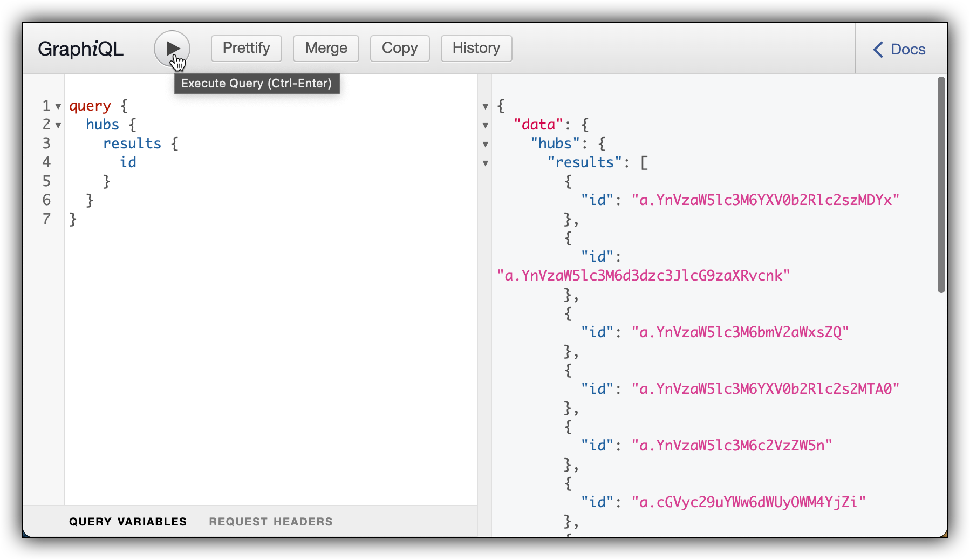This screenshot has height=560, width=970.
Task: Collapse the "results" array fold arrow
Action: point(486,163)
